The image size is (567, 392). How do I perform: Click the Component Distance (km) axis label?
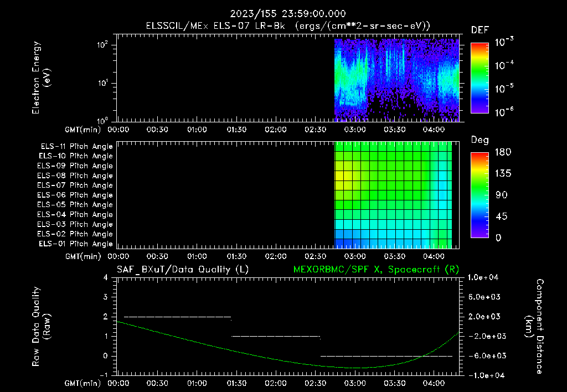(534, 327)
